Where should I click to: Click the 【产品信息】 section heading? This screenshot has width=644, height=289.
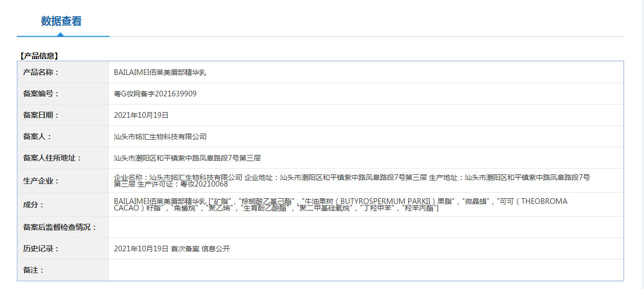[x=39, y=56]
